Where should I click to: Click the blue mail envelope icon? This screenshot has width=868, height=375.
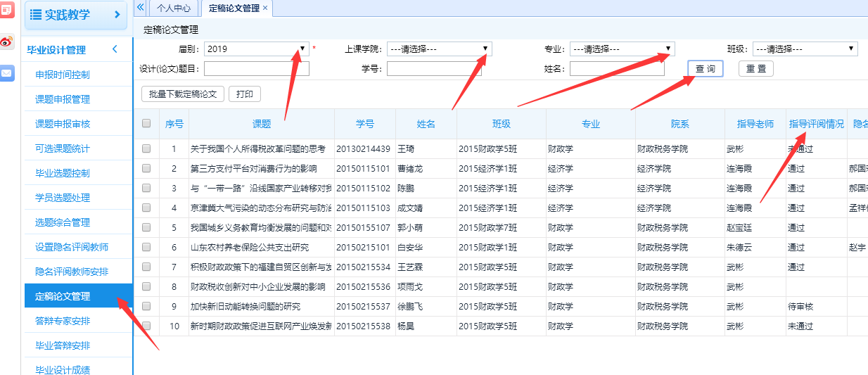click(x=7, y=72)
